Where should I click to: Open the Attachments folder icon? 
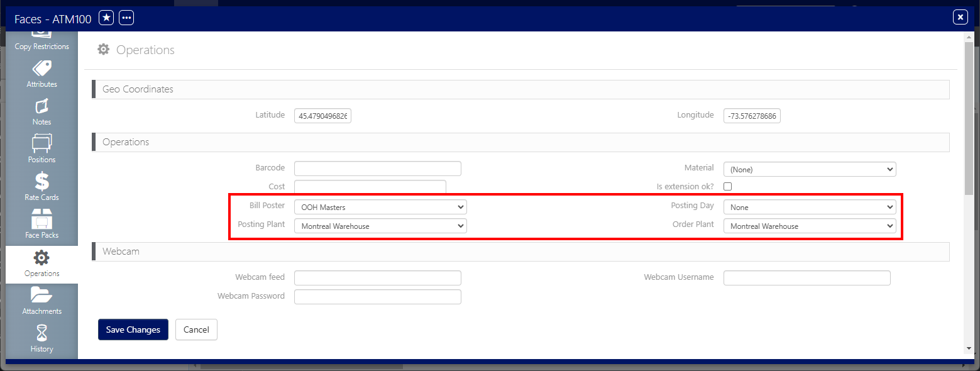pyautogui.click(x=41, y=296)
